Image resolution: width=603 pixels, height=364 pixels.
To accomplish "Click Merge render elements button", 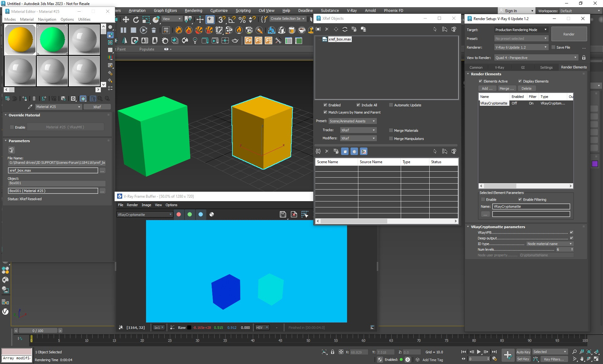I will coord(507,88).
